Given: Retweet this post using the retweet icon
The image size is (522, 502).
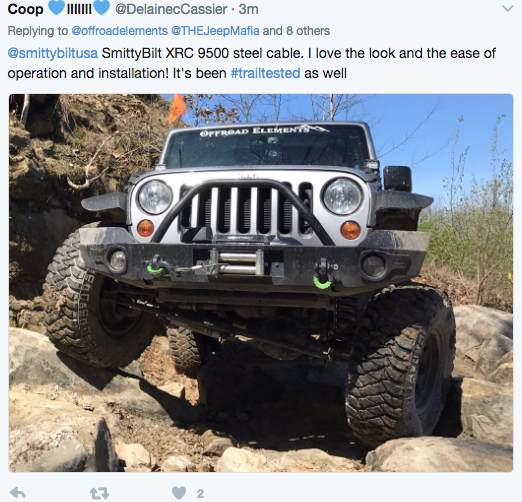Looking at the screenshot, I should tap(99, 493).
